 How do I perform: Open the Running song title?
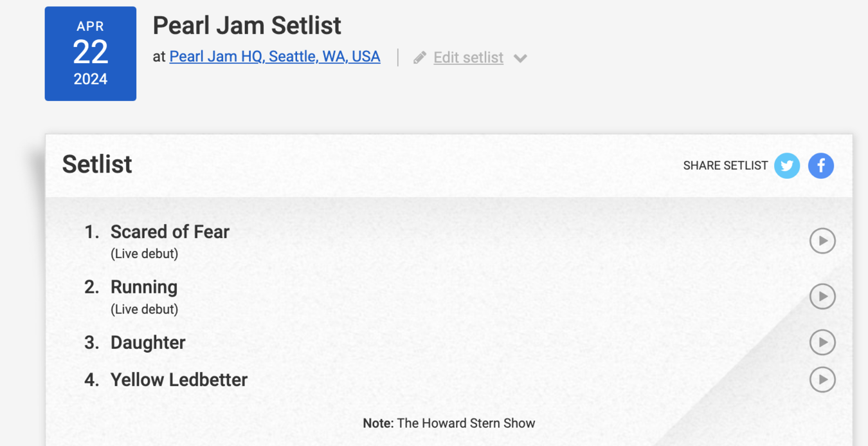coord(144,287)
